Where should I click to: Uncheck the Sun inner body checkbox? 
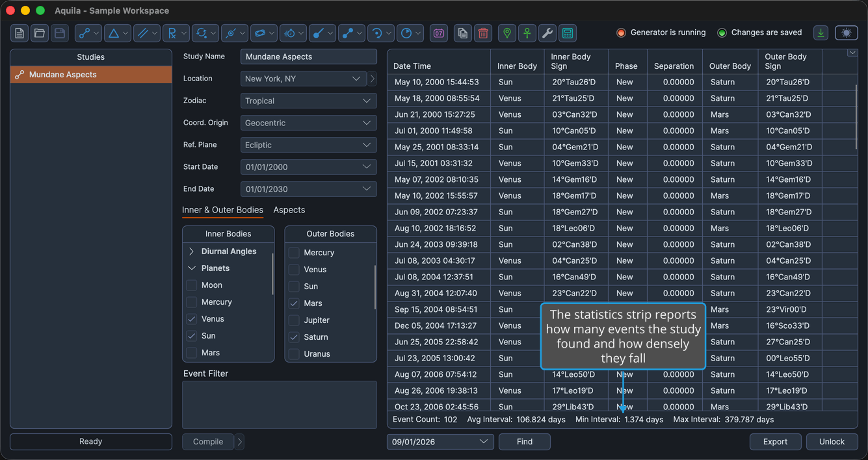[191, 336]
